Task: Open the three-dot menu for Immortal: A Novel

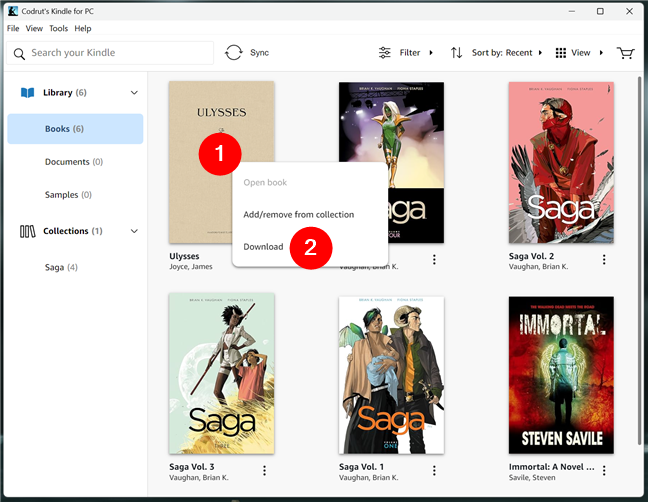Action: pyautogui.click(x=604, y=470)
